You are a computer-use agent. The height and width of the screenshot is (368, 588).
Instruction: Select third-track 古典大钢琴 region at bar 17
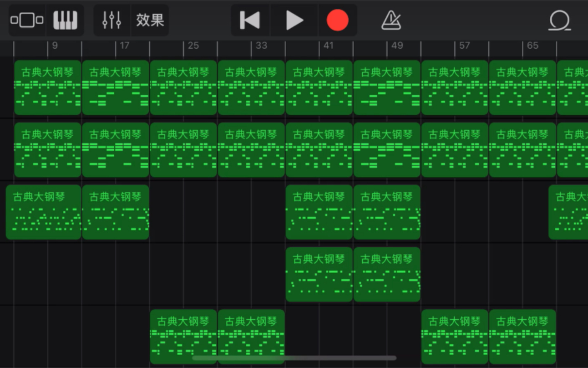116,212
